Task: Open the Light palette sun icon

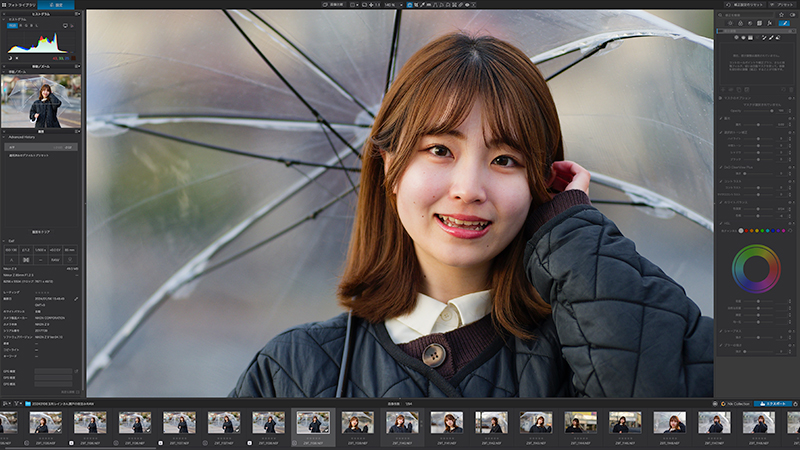Action: [730, 23]
